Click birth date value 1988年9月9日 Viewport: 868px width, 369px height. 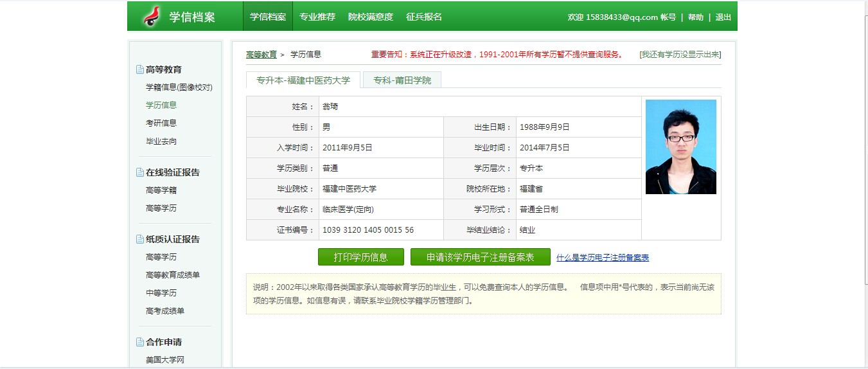click(545, 127)
